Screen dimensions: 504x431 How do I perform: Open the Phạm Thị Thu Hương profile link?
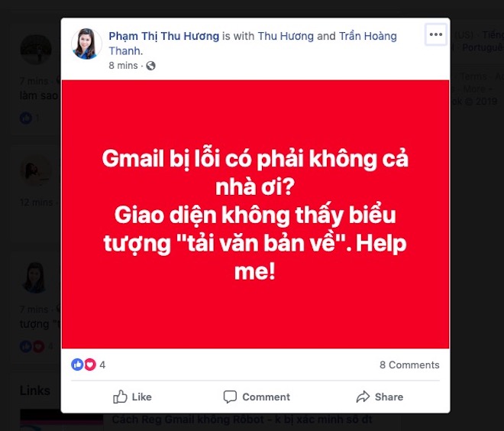coord(163,36)
